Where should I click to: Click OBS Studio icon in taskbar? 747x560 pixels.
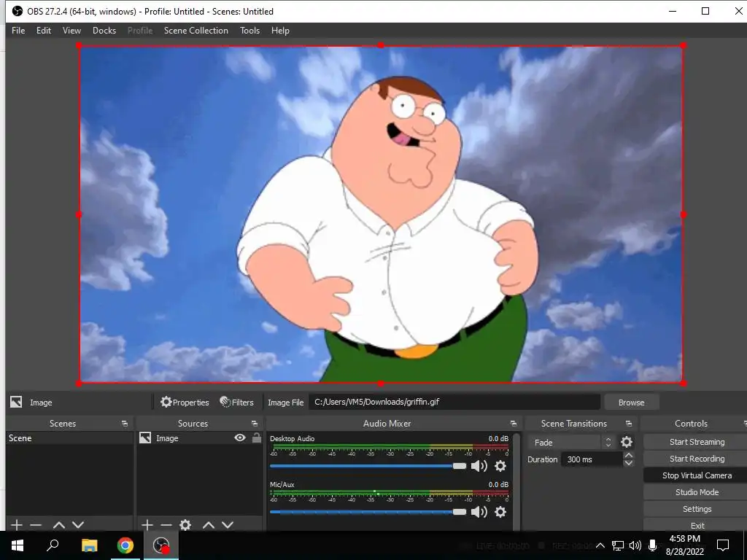tap(161, 545)
